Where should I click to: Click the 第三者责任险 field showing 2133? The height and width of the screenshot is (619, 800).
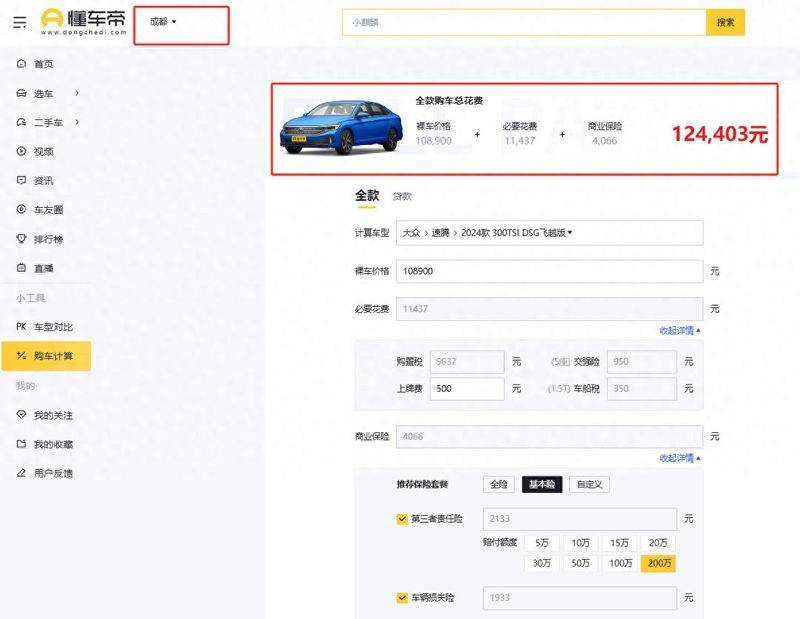pos(580,519)
